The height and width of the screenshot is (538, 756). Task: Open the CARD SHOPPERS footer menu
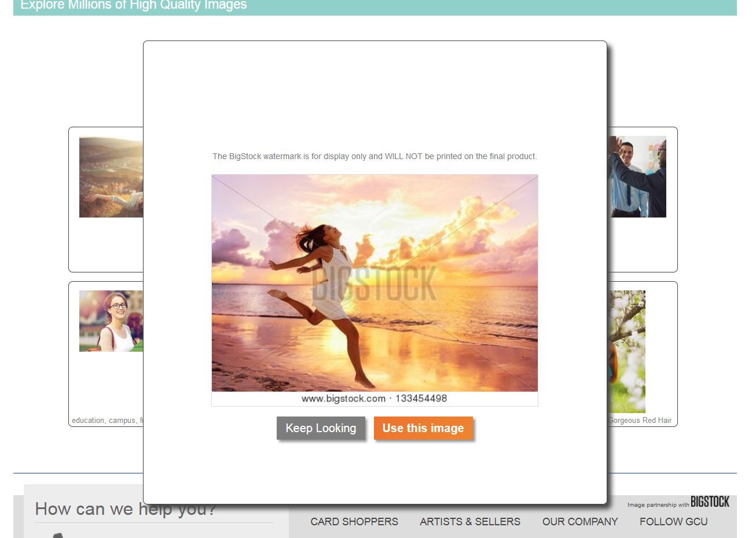click(x=354, y=521)
